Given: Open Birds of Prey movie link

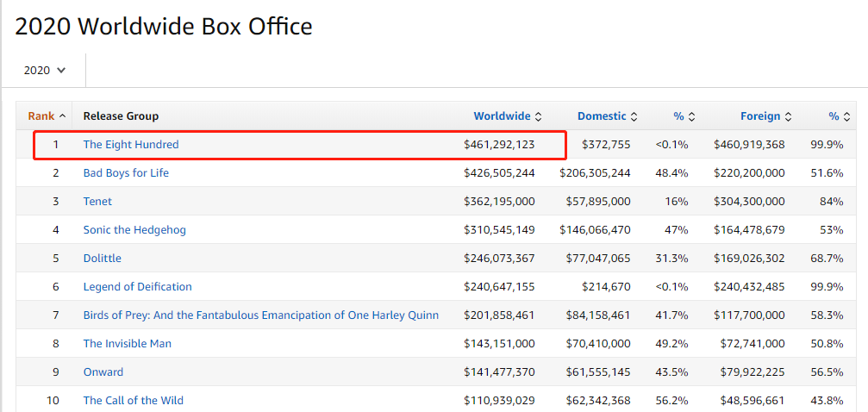Looking at the screenshot, I should click(260, 315).
